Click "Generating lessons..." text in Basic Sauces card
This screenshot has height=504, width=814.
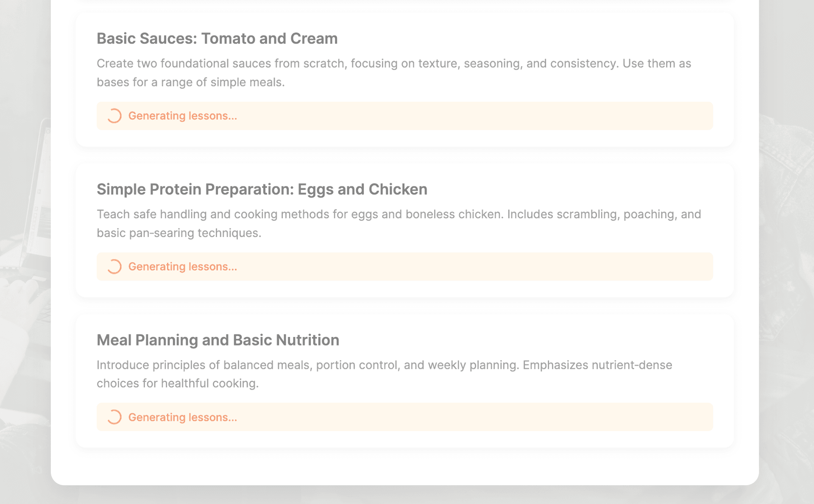pos(182,116)
